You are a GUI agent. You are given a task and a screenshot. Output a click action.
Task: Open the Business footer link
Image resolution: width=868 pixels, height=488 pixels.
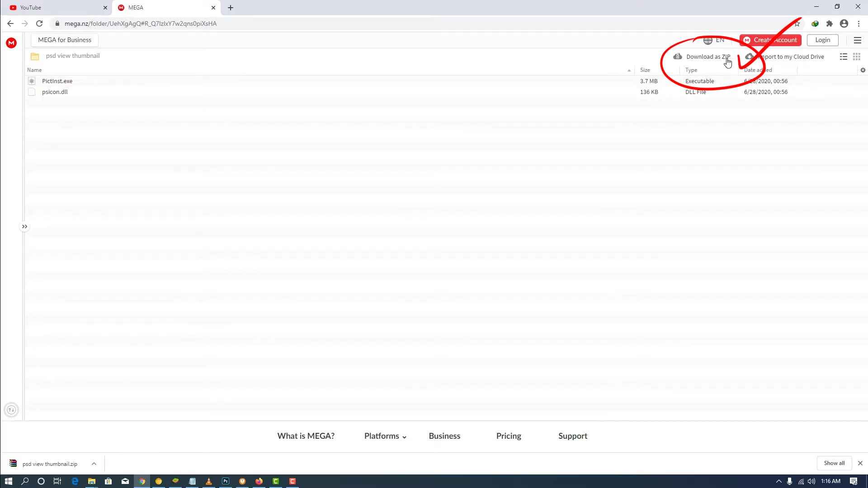444,436
